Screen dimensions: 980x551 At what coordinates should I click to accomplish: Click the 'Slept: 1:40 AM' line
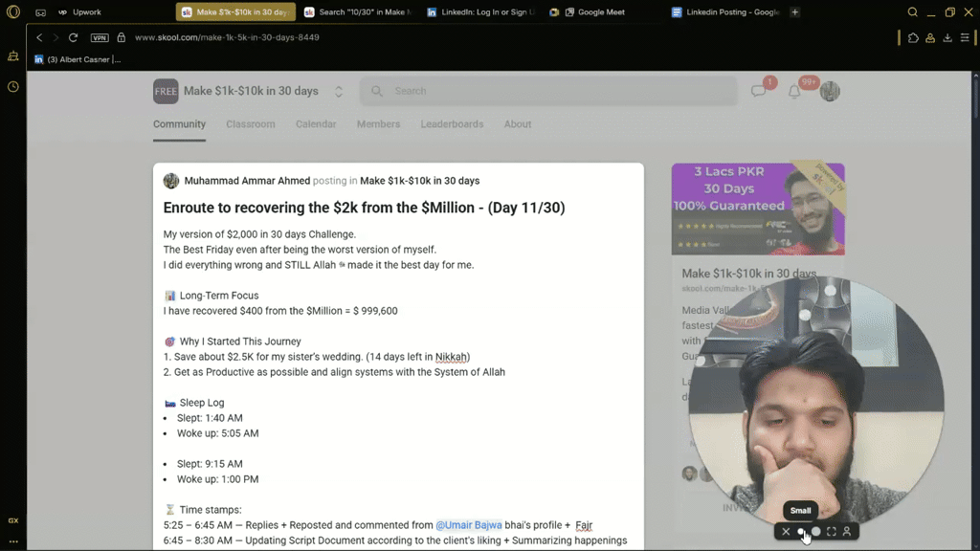(x=210, y=418)
